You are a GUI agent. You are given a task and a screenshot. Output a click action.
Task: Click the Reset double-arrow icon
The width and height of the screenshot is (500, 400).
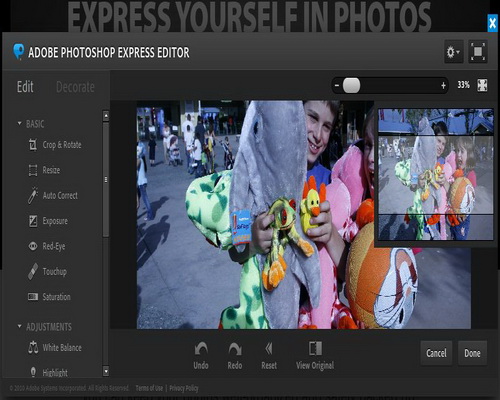click(269, 349)
